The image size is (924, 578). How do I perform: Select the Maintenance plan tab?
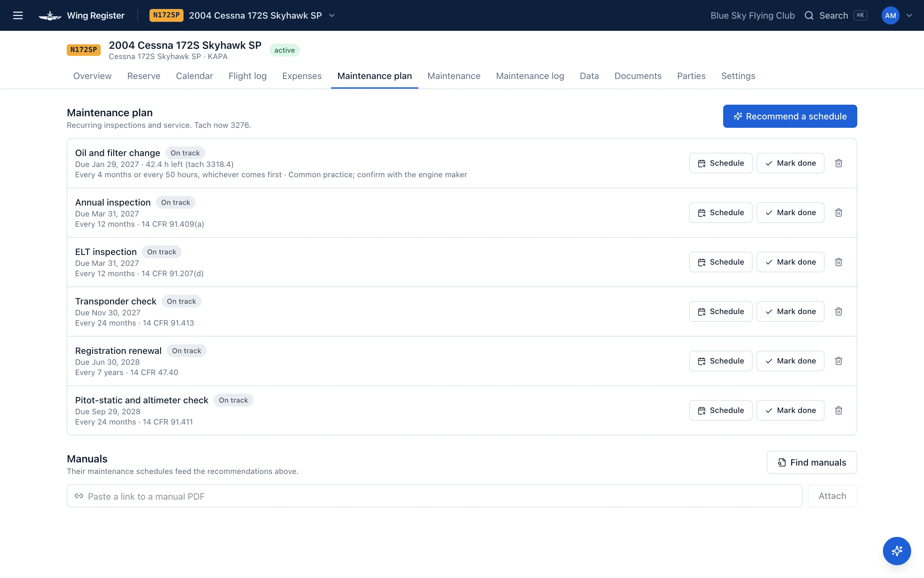pyautogui.click(x=374, y=76)
